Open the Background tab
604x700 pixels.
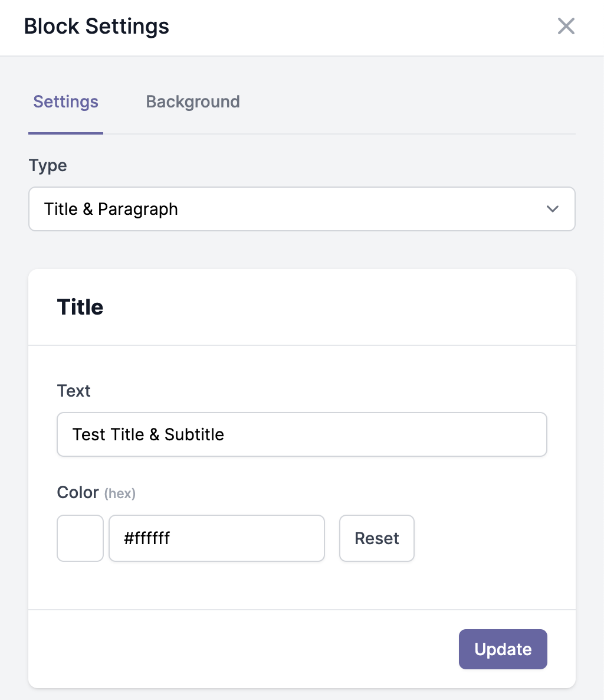[193, 102]
